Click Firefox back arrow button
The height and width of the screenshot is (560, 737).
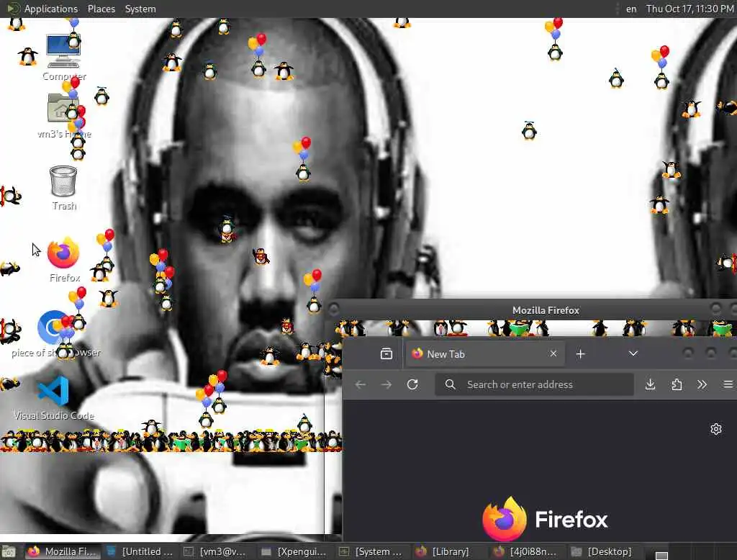[361, 384]
